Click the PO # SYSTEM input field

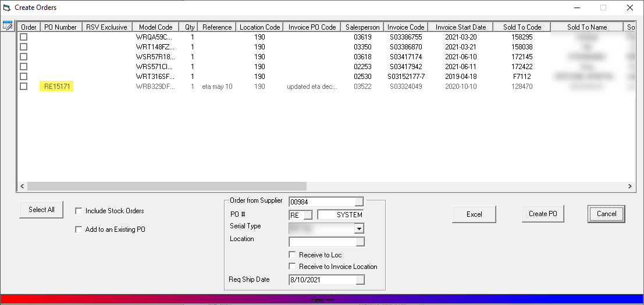point(340,215)
